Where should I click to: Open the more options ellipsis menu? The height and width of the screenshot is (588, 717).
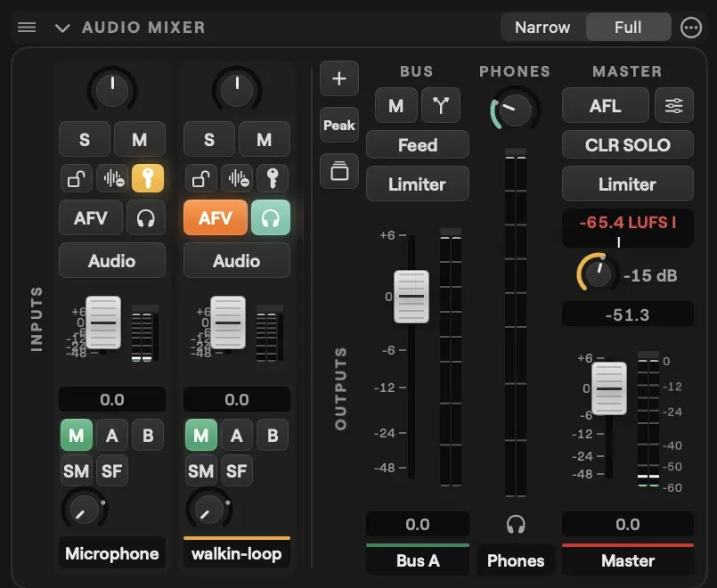coord(690,28)
